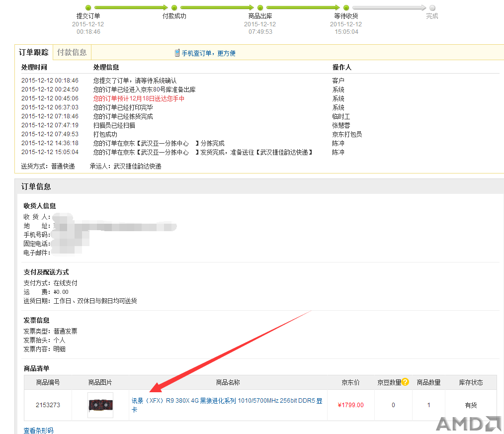
Task: Click product number 2153273
Action: tap(48, 405)
